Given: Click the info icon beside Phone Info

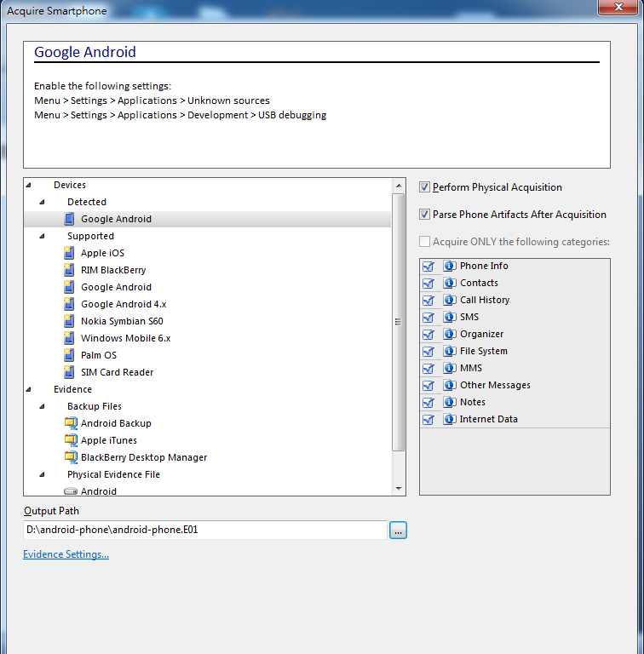Looking at the screenshot, I should pos(449,266).
